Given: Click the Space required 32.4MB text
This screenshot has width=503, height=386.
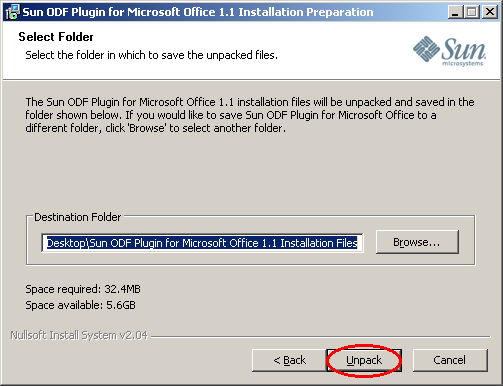Looking at the screenshot, I should coord(83,289).
